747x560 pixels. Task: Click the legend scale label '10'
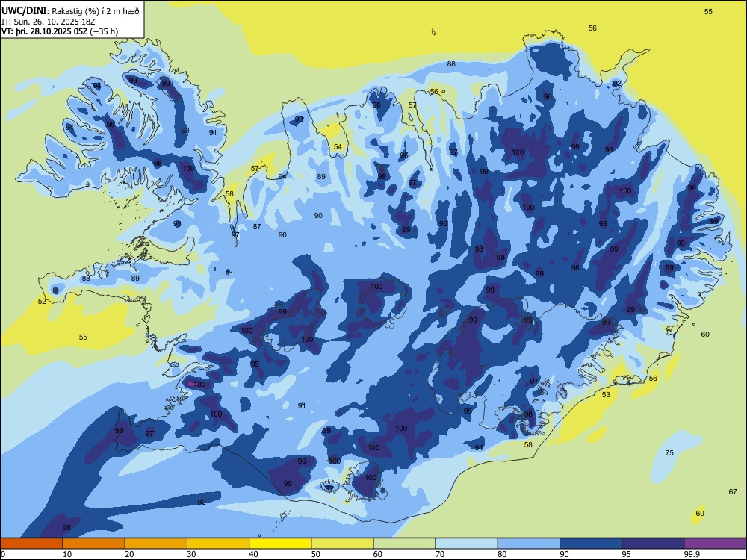(x=67, y=554)
